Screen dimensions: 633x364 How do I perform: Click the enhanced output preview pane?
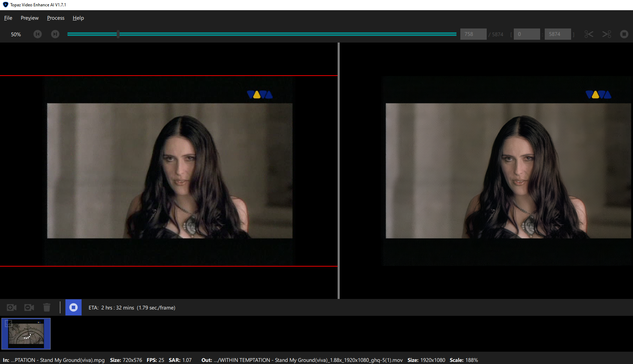(x=486, y=171)
